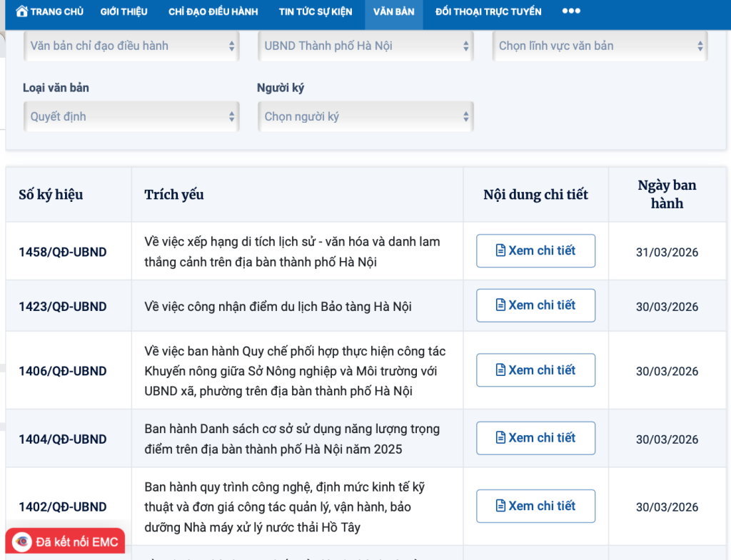The height and width of the screenshot is (560, 731).
Task: Click document icon for 1406/QĐ-UBND row
Action: 500,370
